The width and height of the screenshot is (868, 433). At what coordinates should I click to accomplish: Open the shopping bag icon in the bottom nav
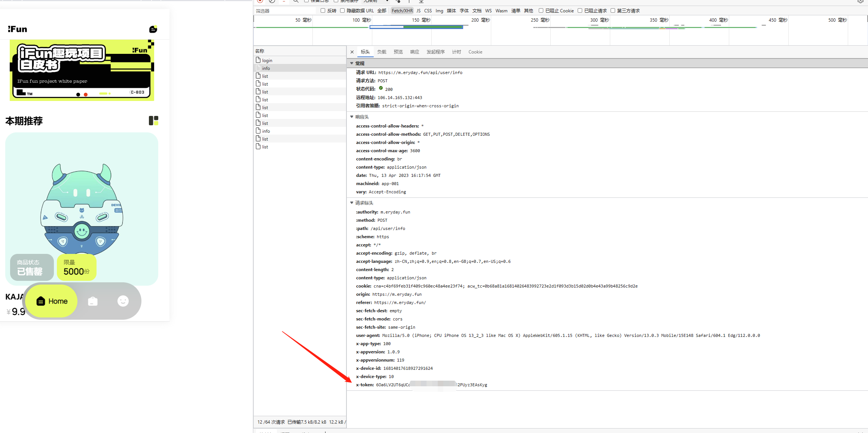click(93, 301)
